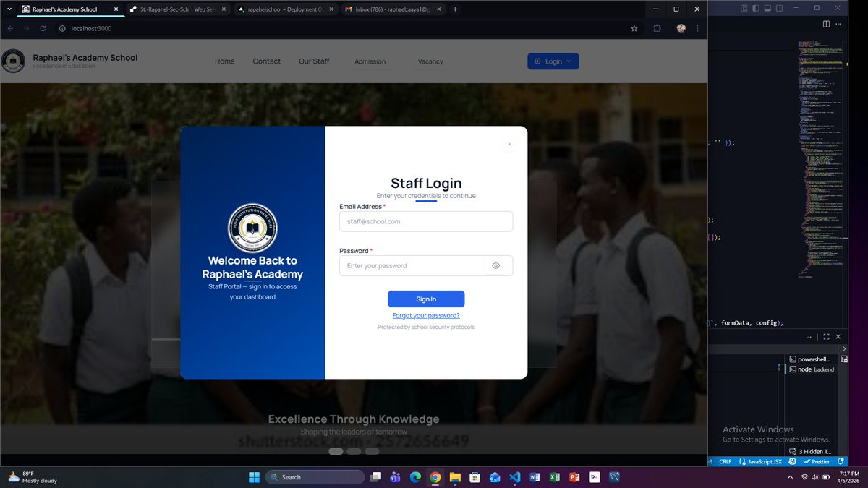Open Microsoft Excel from taskbar
The height and width of the screenshot is (488, 868).
tap(554, 477)
